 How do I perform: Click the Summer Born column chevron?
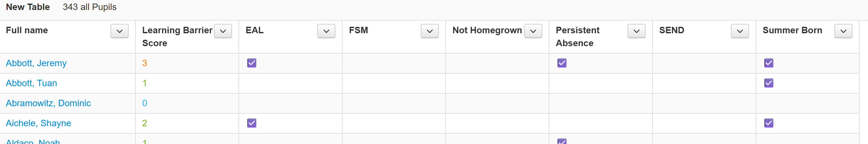843,31
